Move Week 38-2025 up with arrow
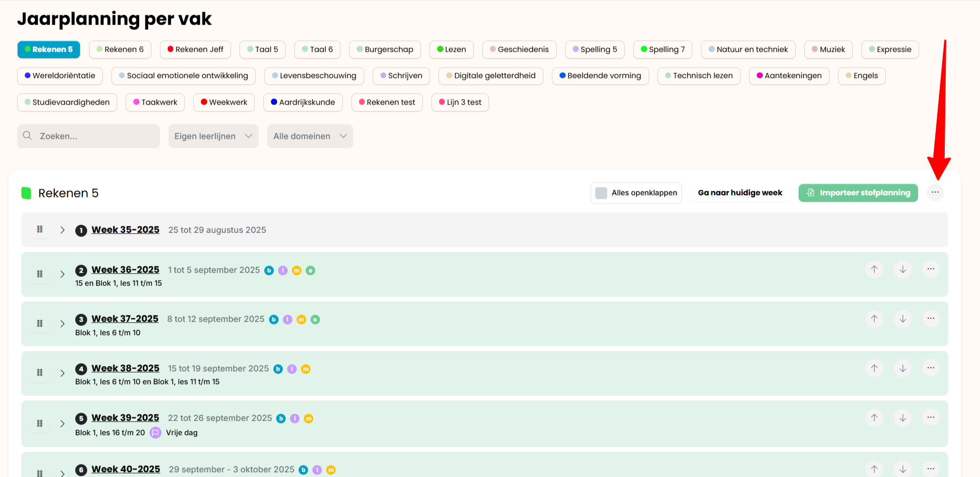 pyautogui.click(x=874, y=368)
